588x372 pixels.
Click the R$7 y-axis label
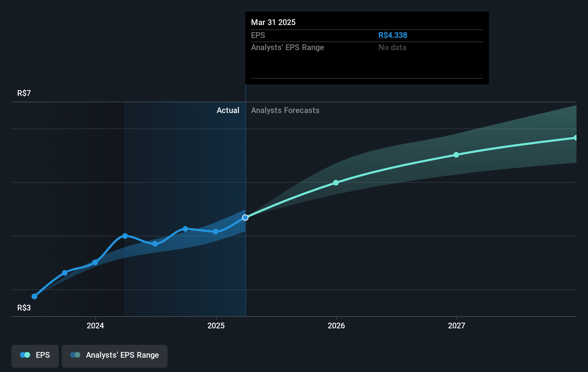24,93
